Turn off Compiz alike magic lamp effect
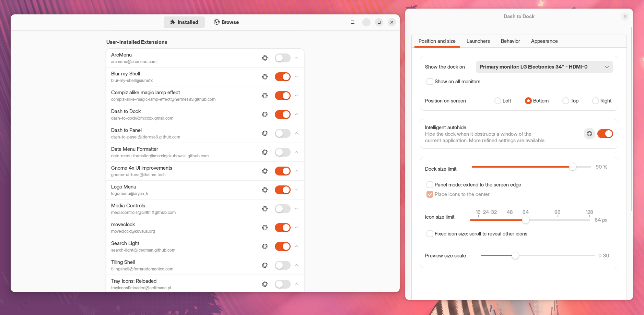The width and height of the screenshot is (644, 315). click(x=283, y=96)
